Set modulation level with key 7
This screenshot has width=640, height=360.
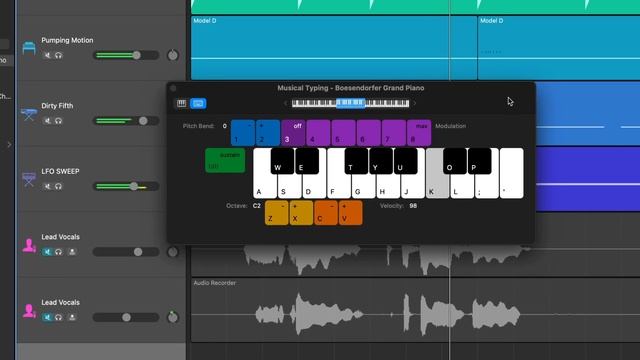394,133
